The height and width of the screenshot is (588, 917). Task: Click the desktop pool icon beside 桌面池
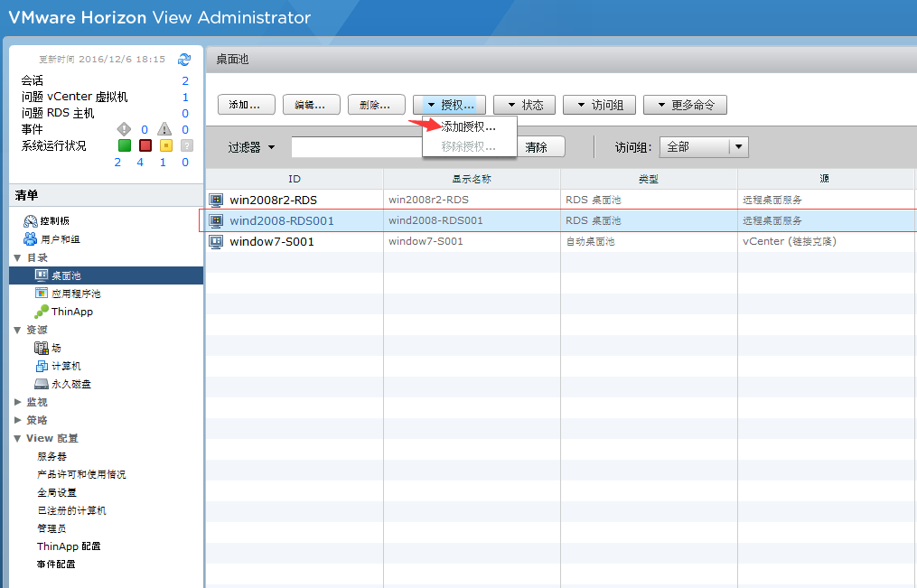pyautogui.click(x=42, y=275)
